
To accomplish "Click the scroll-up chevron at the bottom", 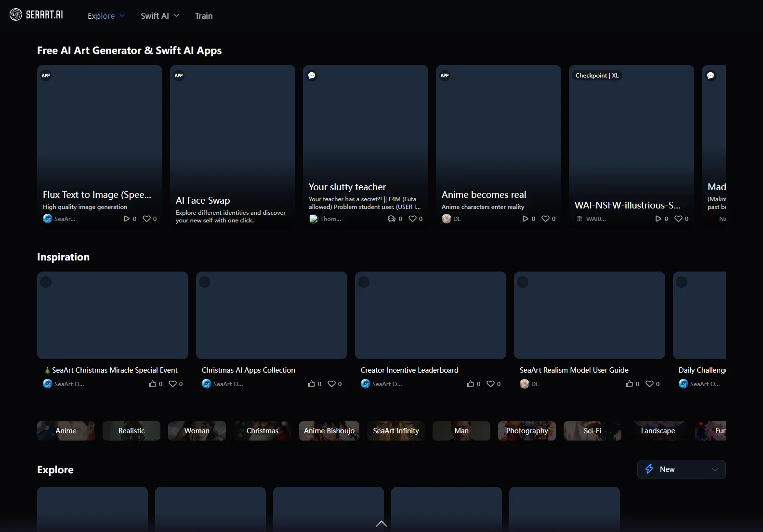I will [381, 524].
